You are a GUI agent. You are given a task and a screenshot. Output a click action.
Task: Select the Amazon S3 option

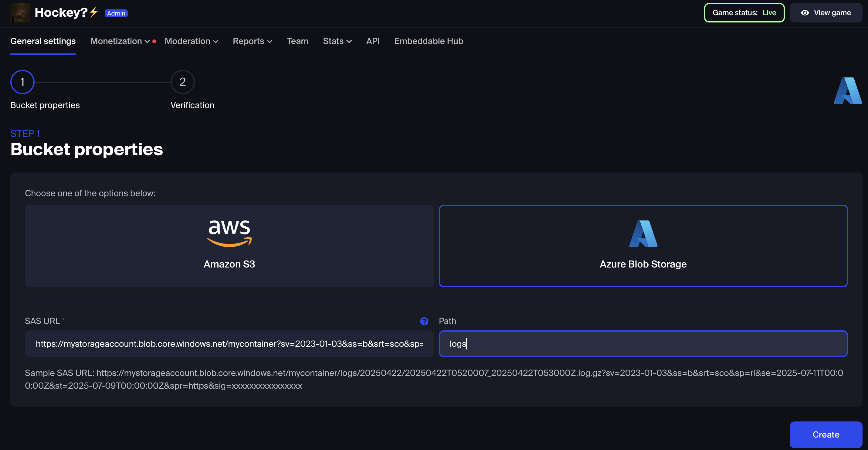tap(229, 246)
